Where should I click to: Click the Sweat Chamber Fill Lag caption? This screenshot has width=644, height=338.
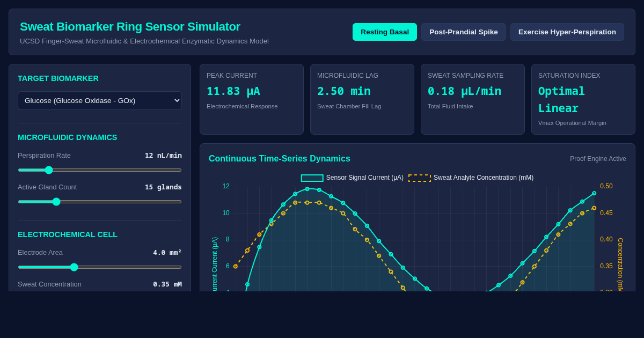349,106
